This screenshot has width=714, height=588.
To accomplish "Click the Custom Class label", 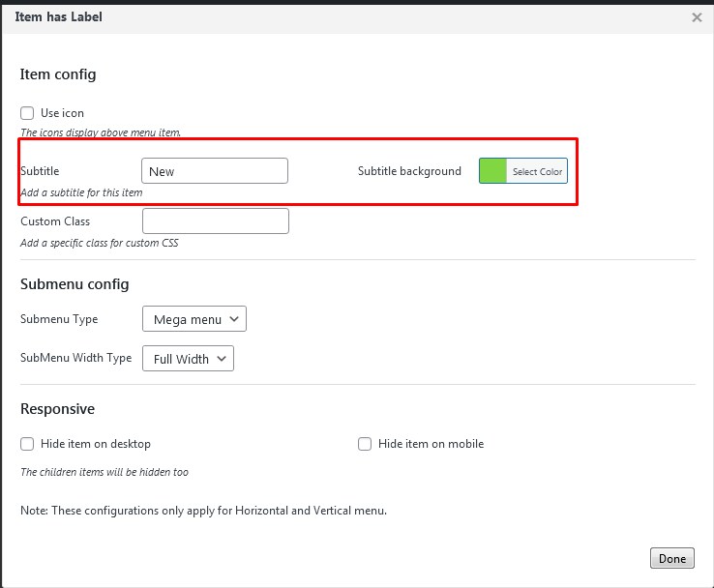I will 55,221.
